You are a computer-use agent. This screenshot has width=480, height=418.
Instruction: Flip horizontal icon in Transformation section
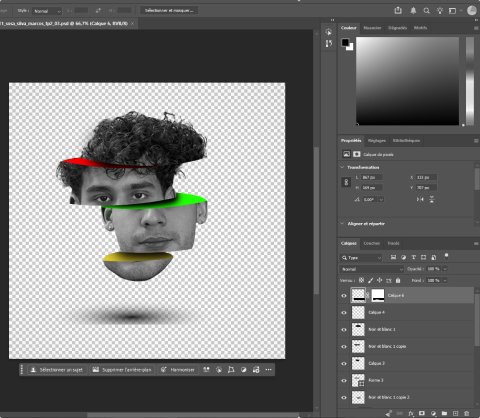click(x=420, y=199)
